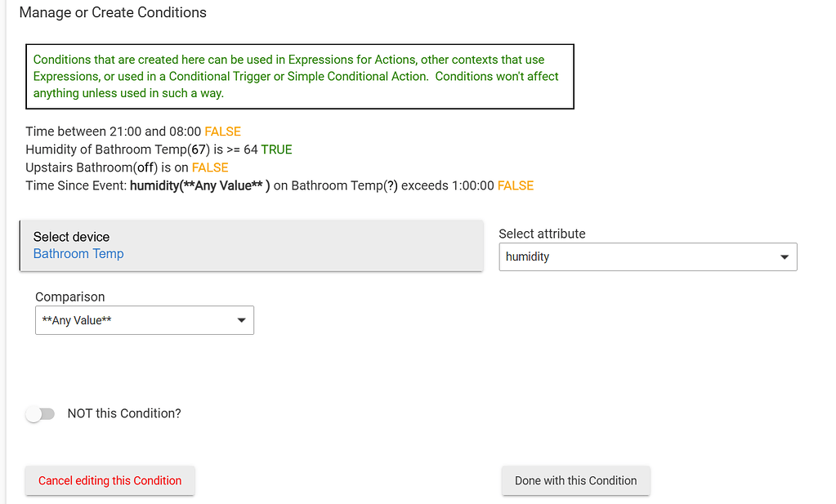
Task: Click the green conditions info box
Action: pos(299,77)
